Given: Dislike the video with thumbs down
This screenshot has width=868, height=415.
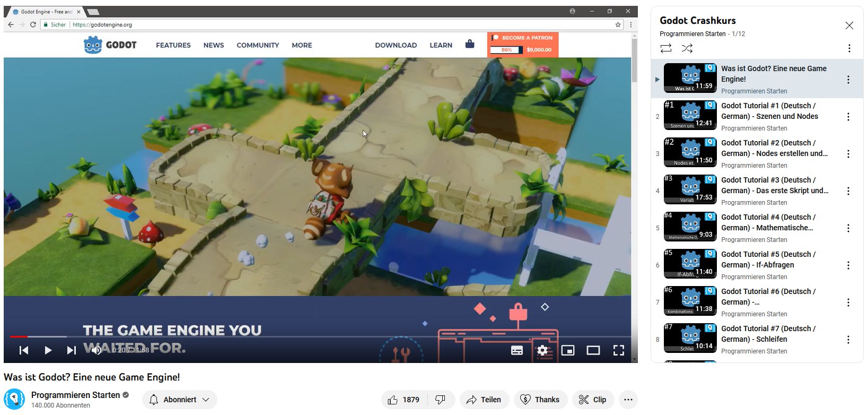Looking at the screenshot, I should tap(441, 400).
